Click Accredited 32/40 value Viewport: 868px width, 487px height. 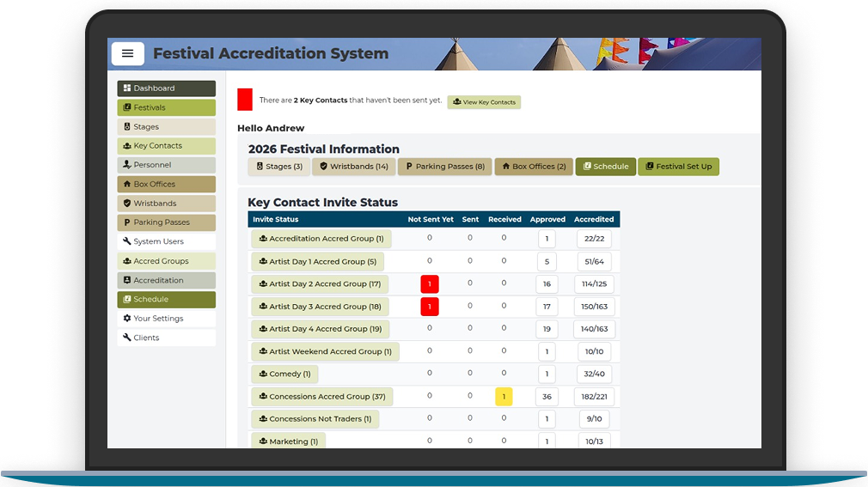tap(594, 374)
